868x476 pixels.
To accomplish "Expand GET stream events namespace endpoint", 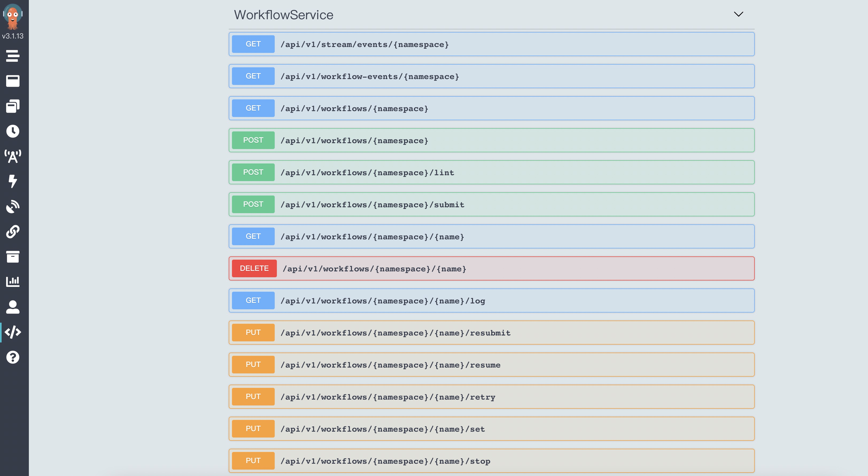I will (365, 44).
